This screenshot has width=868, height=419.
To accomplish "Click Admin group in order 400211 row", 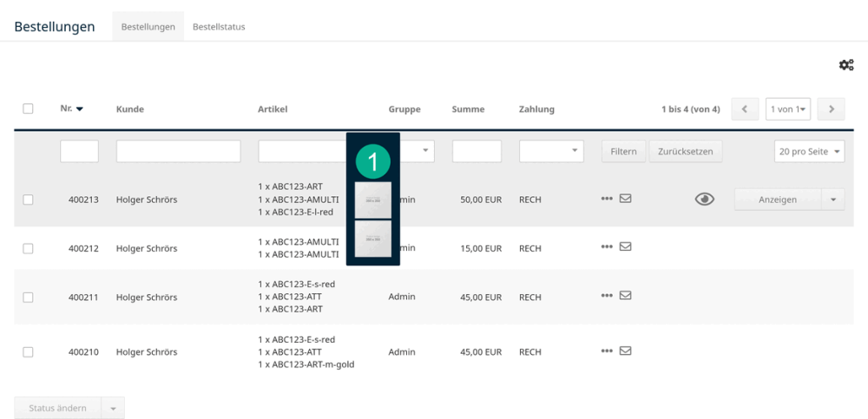I will (x=402, y=297).
